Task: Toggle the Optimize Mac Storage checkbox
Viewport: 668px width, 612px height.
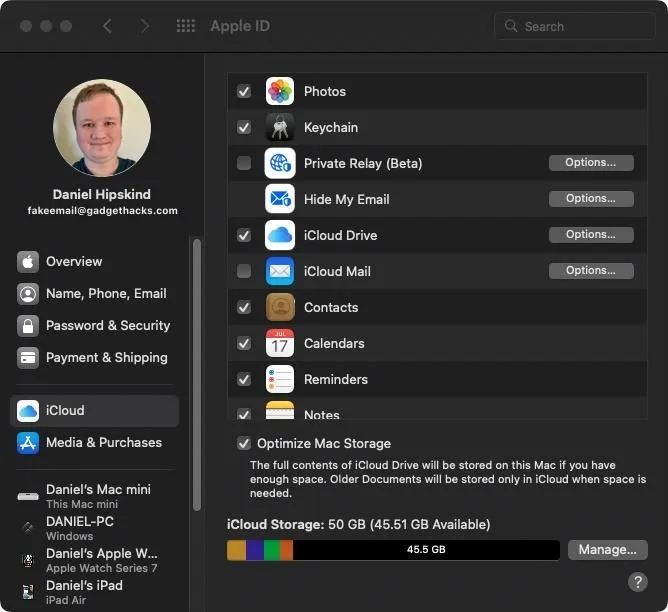Action: point(244,443)
